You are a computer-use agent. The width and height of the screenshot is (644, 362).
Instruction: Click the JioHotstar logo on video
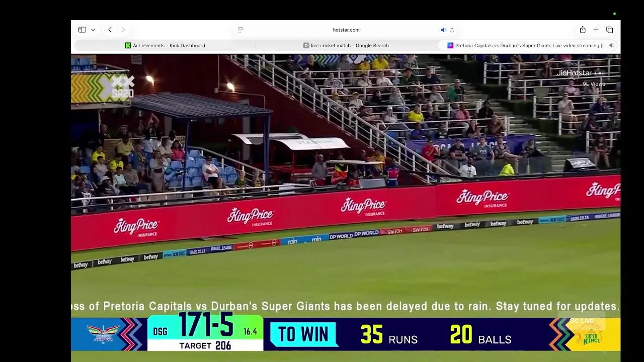(574, 73)
